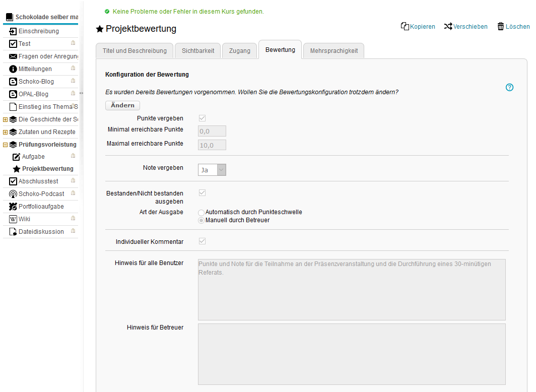Click the Verschieben shuffle icon

[448, 26]
